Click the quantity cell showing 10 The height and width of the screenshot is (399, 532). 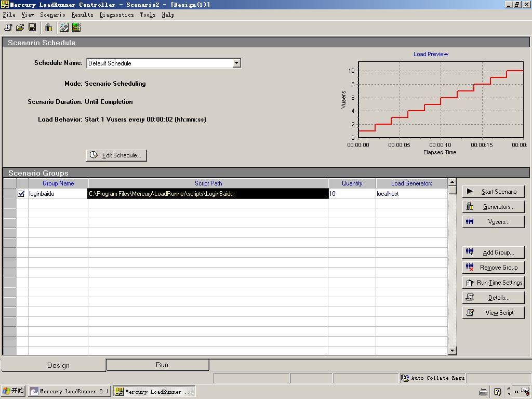click(352, 194)
